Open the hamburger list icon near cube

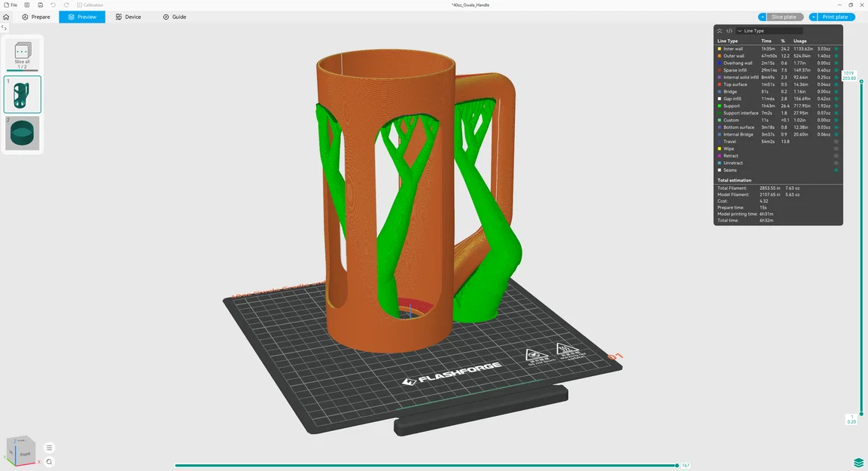[49, 448]
